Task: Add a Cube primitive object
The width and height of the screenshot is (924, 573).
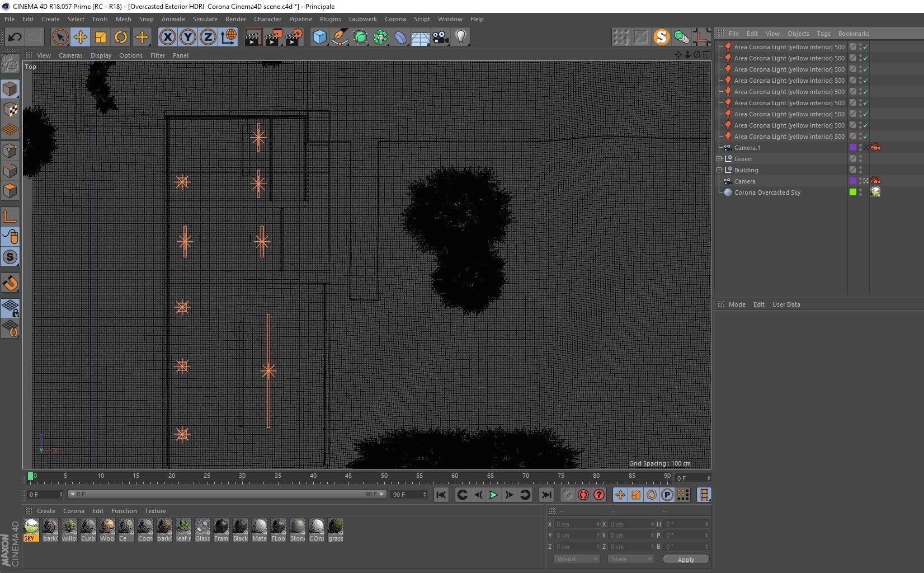Action: pyautogui.click(x=319, y=37)
